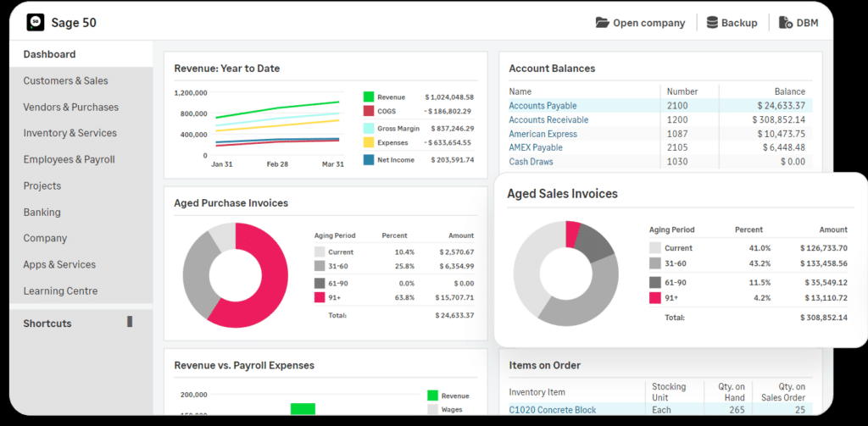
Task: Open the Cash Draws account link
Action: point(531,162)
